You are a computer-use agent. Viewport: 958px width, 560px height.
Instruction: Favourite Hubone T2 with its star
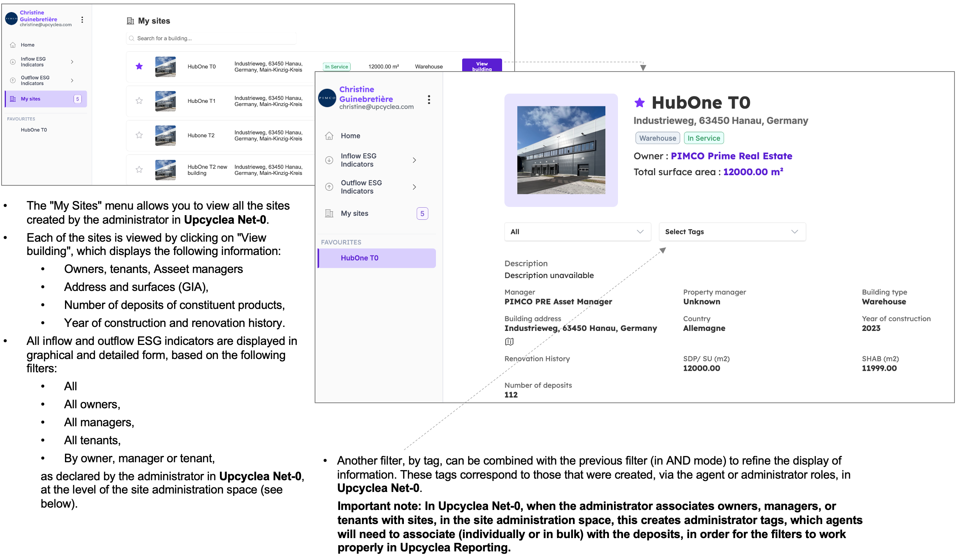[139, 135]
